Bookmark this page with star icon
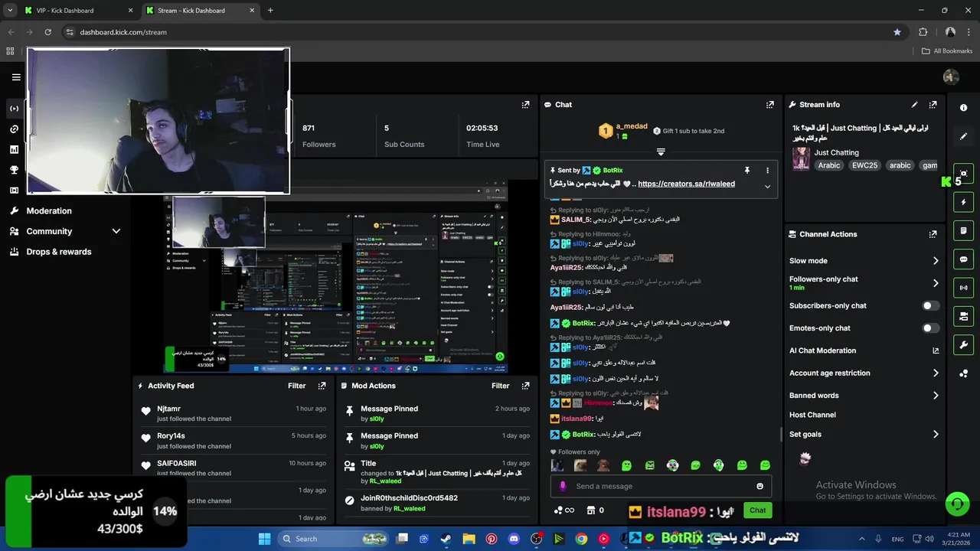The height and width of the screenshot is (551, 980). coord(897,32)
